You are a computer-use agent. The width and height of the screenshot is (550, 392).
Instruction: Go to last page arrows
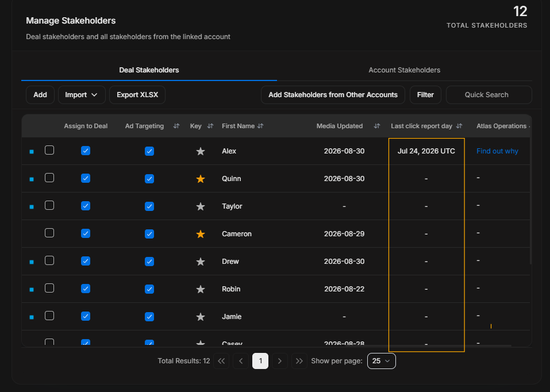coord(299,361)
